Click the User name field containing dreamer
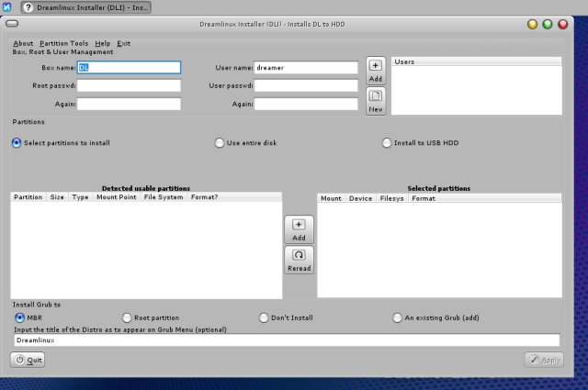 click(306, 67)
